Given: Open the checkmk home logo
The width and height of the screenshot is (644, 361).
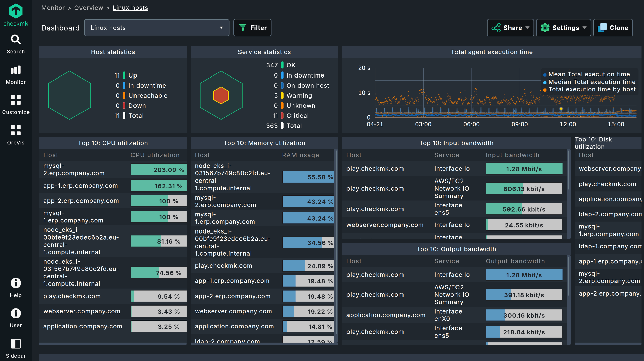Looking at the screenshot, I should pos(16,13).
